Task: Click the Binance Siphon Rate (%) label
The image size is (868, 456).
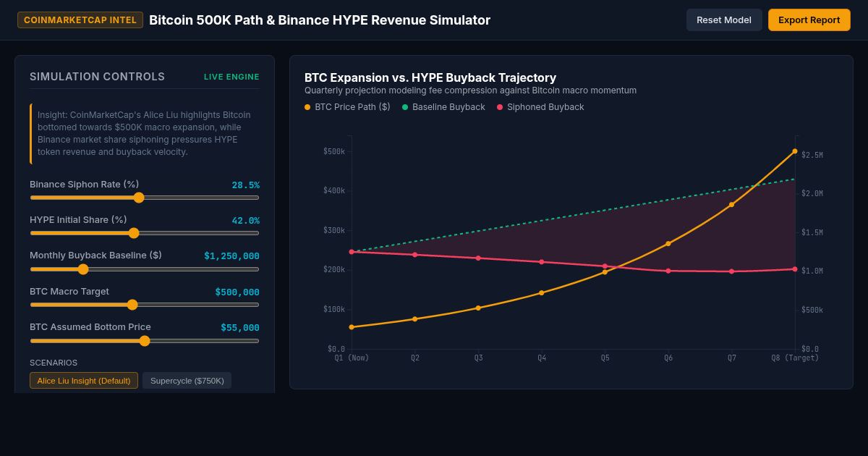Action: pos(84,185)
